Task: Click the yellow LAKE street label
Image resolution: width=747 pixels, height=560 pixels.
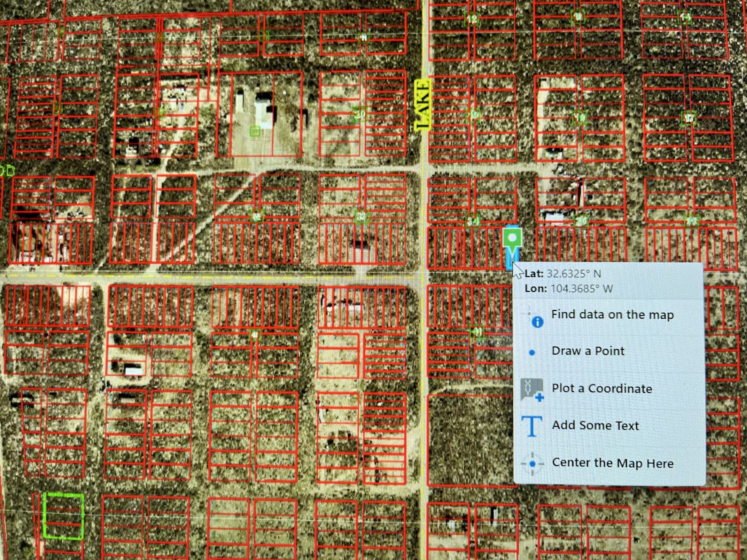Action: click(x=423, y=105)
